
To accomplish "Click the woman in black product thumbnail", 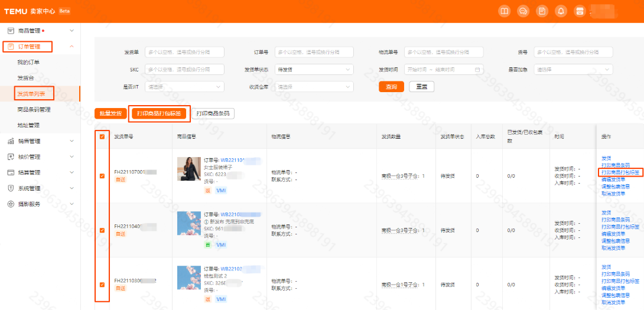I will pos(189,169).
